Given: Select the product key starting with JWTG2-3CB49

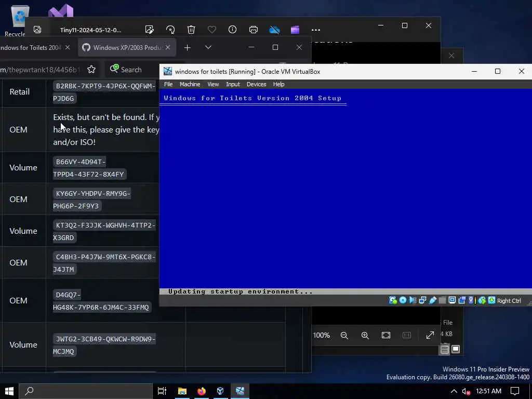Looking at the screenshot, I should coord(104,345).
